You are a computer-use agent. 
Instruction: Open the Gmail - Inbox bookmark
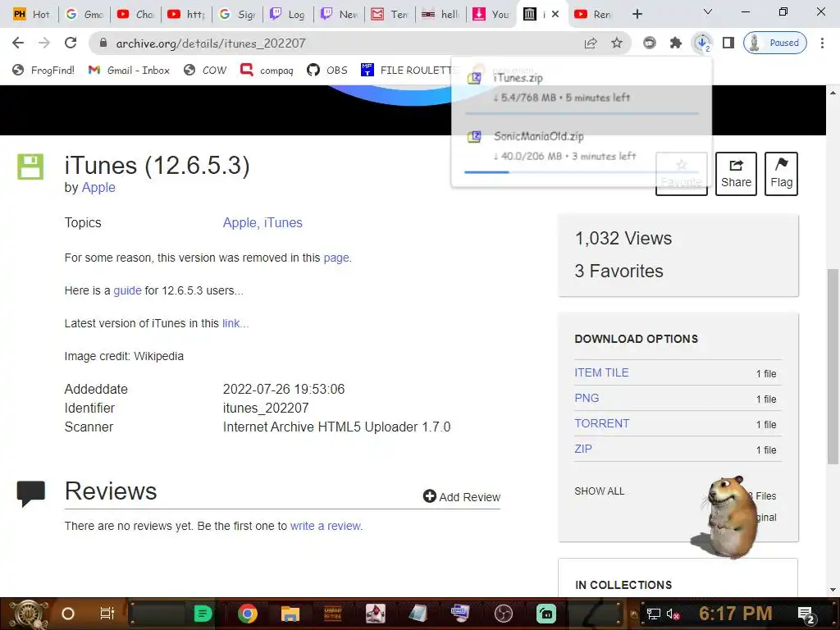tap(129, 71)
